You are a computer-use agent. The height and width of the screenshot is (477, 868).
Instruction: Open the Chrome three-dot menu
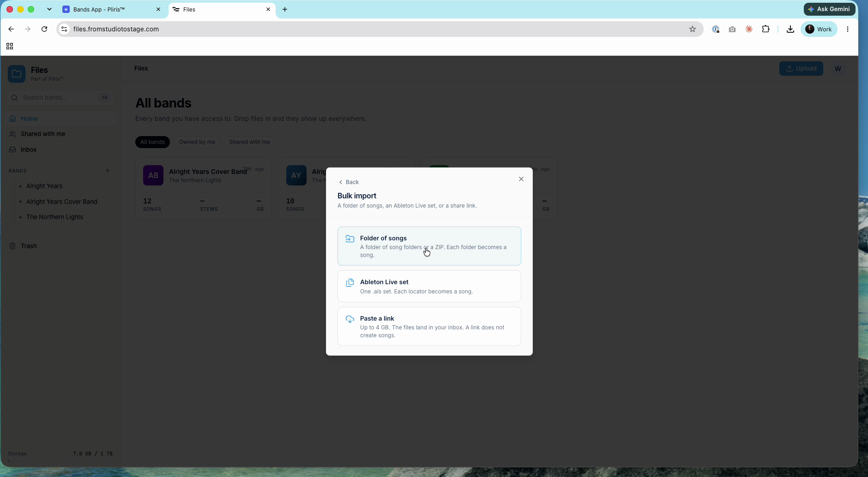(x=848, y=29)
